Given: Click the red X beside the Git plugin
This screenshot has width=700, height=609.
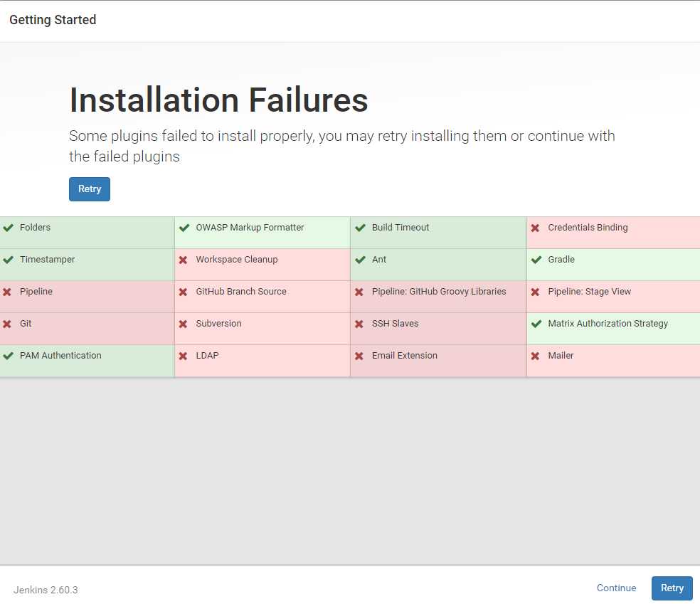Looking at the screenshot, I should coord(7,324).
